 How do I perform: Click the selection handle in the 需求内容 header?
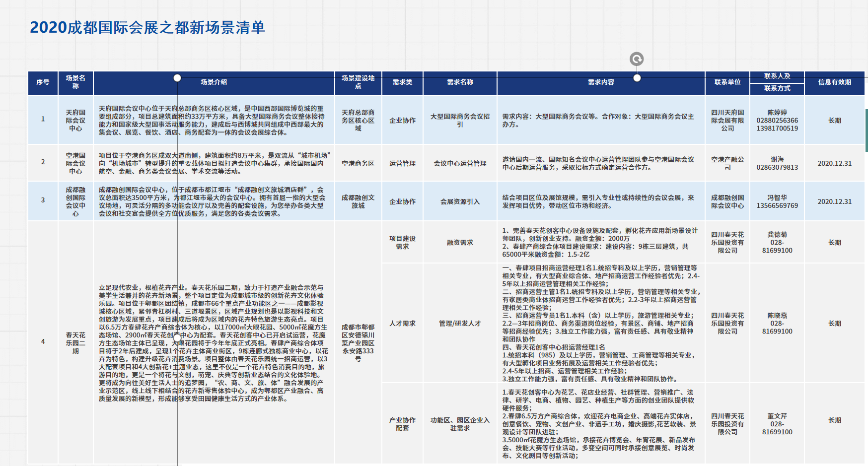(x=637, y=78)
